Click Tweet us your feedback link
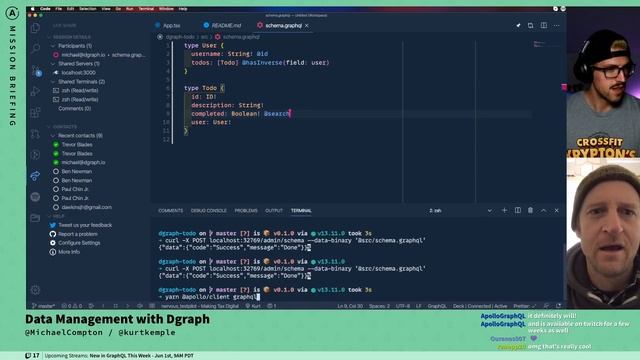This screenshot has width=640, height=360. (x=85, y=225)
